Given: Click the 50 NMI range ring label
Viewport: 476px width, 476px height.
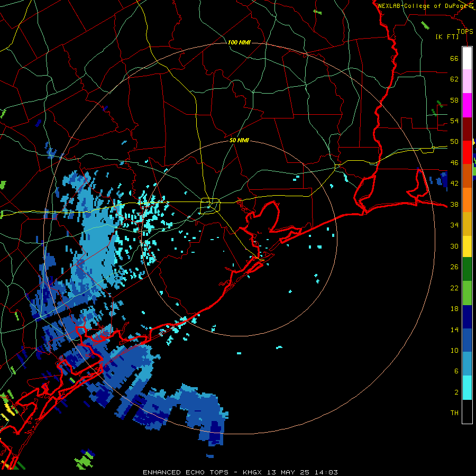Looking at the screenshot, I should pyautogui.click(x=239, y=140).
